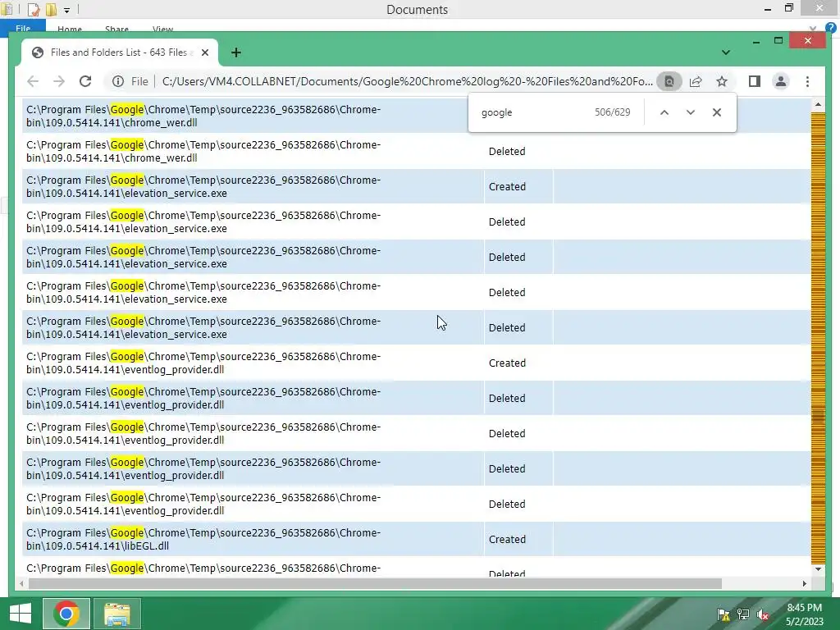This screenshot has height=630, width=840.
Task: Click the horizontal scrollbar right arrow
Action: click(x=805, y=583)
